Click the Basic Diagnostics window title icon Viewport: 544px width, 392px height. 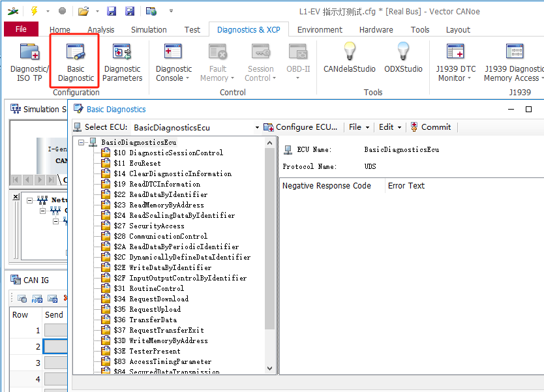coord(78,109)
